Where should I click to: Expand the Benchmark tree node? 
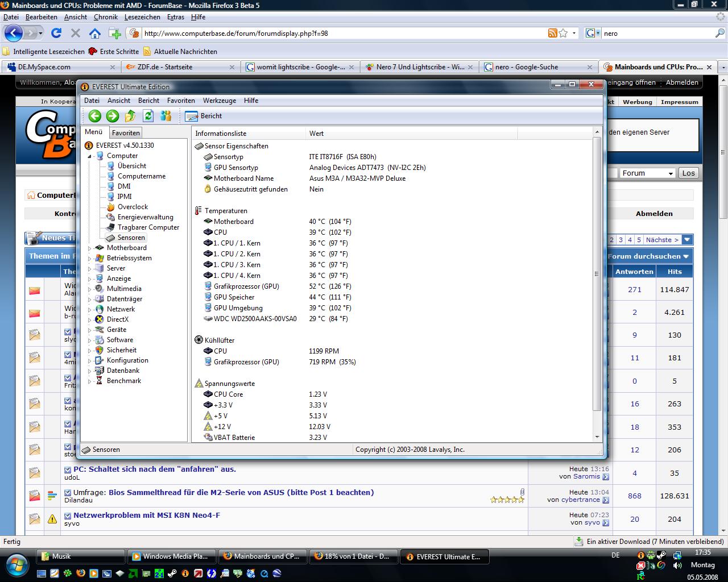[x=89, y=381]
